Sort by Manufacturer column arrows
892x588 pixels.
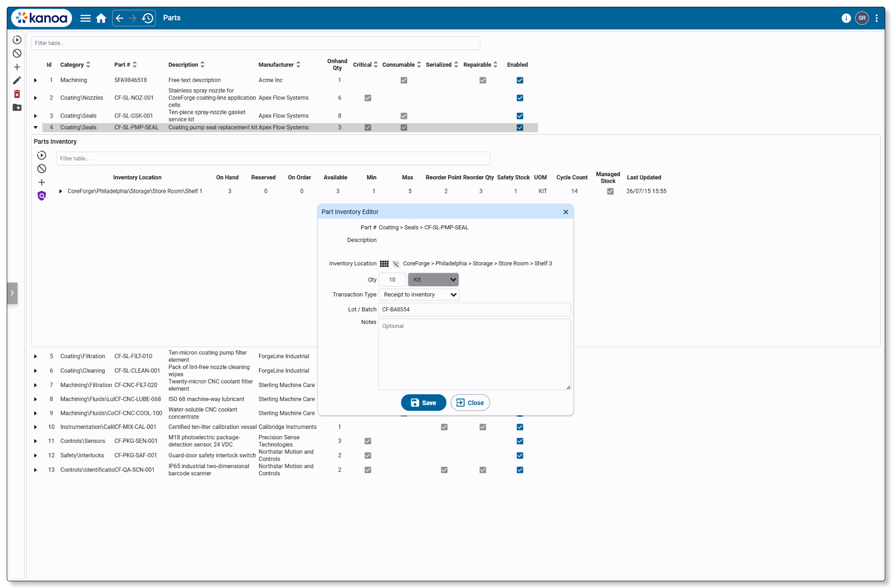click(x=298, y=64)
